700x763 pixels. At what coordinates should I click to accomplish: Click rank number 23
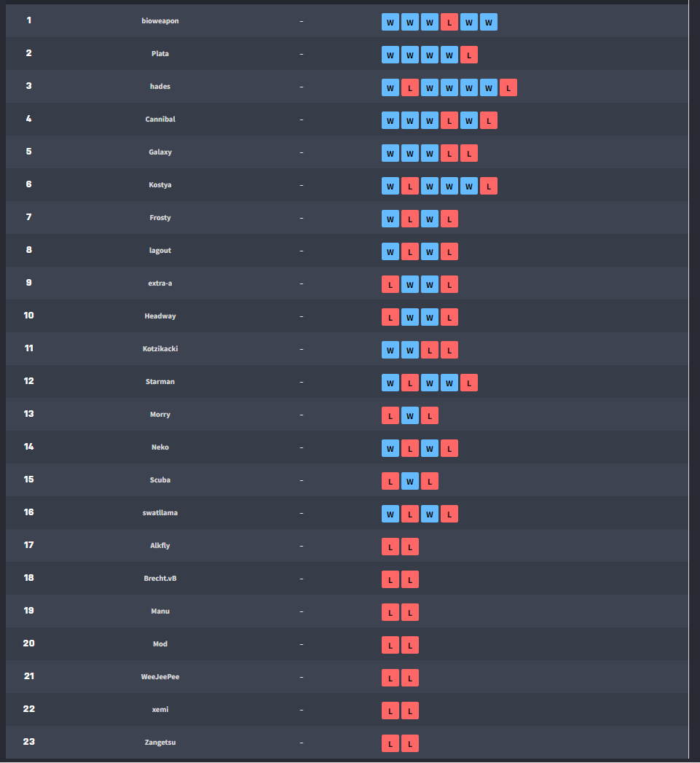point(28,742)
